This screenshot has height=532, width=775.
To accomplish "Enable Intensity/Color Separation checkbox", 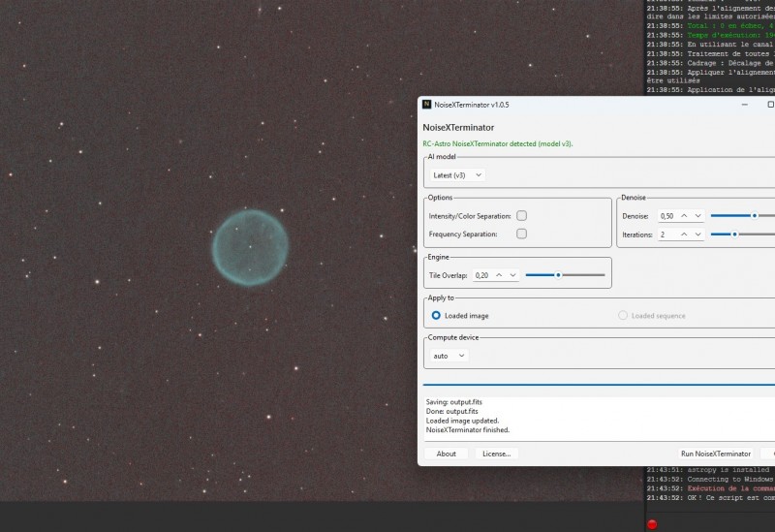I will click(x=521, y=215).
